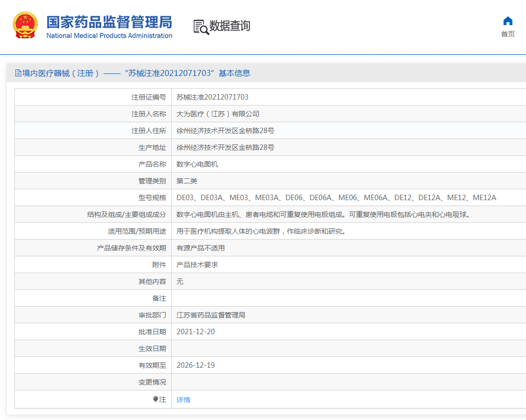
Task: Click the 生产地址 address value
Action: pyautogui.click(x=225, y=147)
